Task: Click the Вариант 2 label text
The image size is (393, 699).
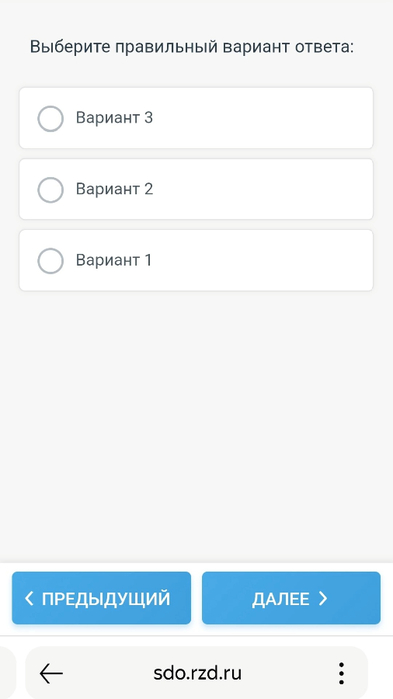Action: coord(115,189)
